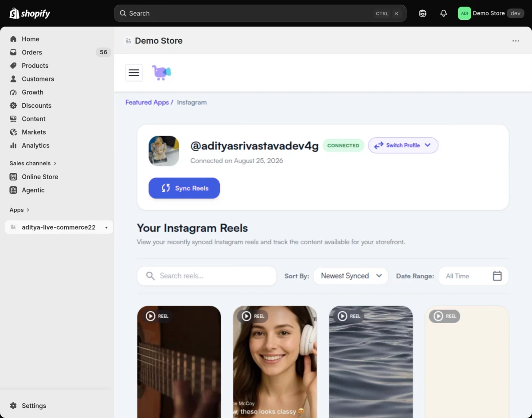Click the Online Store icon

tap(13, 177)
